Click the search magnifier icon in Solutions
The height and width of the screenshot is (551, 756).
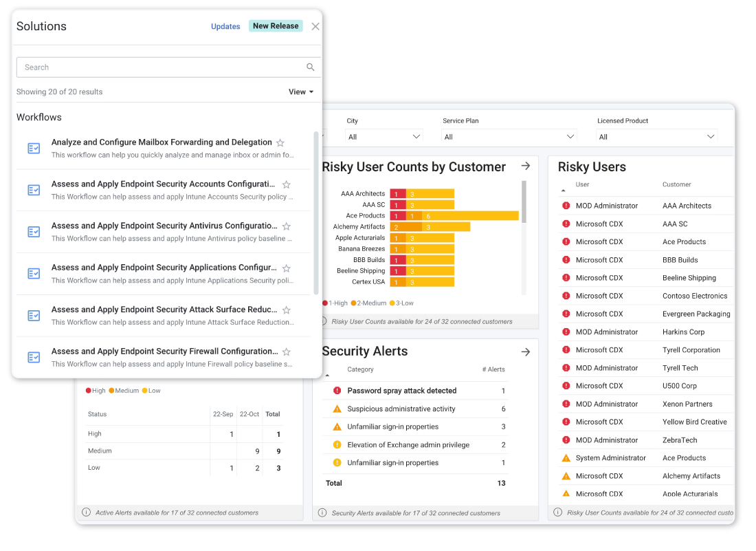coord(310,67)
